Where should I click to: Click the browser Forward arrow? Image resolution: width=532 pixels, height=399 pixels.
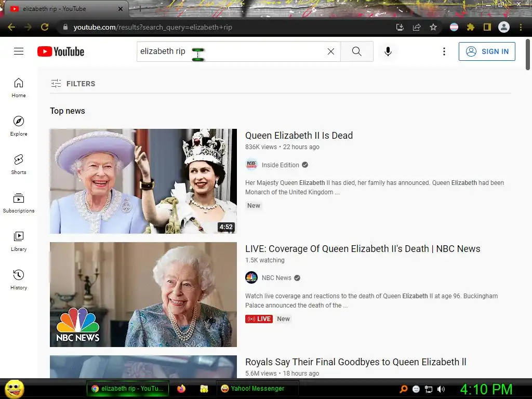[x=28, y=27]
